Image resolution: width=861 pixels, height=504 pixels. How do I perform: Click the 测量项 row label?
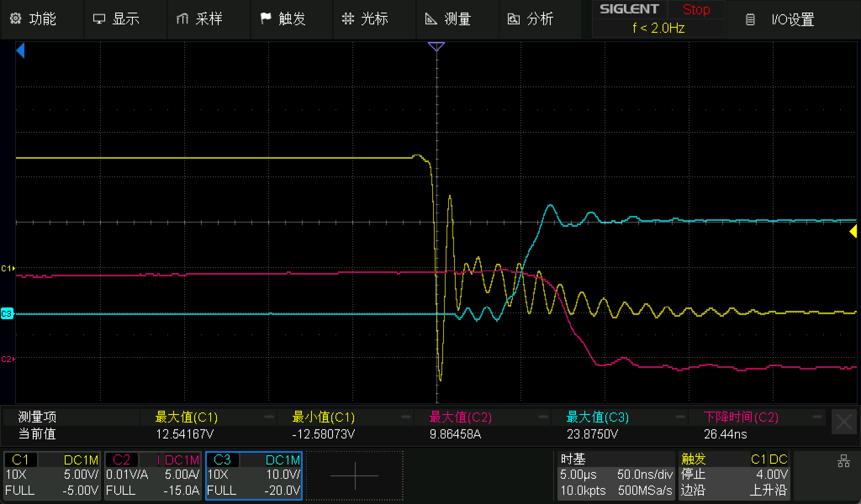point(37,417)
